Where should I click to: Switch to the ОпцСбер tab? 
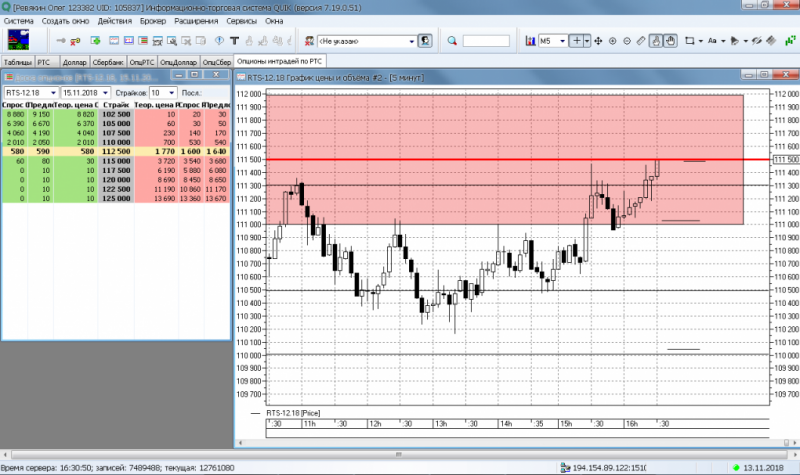(x=217, y=62)
